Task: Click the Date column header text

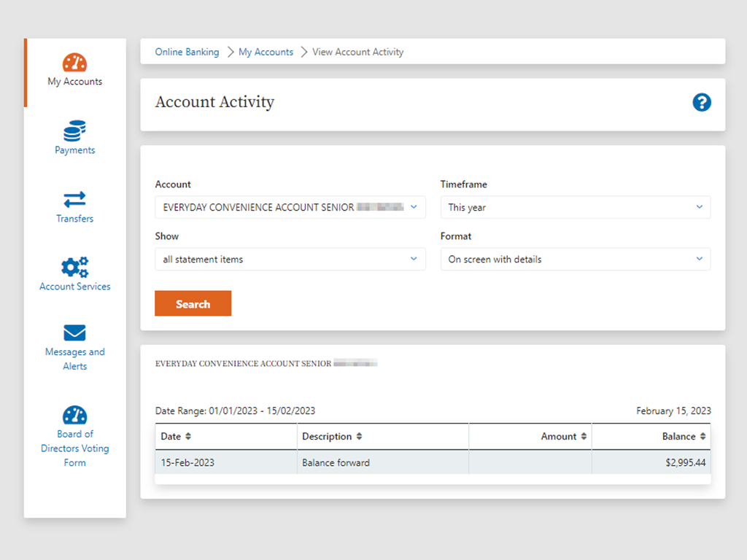Action: click(171, 436)
